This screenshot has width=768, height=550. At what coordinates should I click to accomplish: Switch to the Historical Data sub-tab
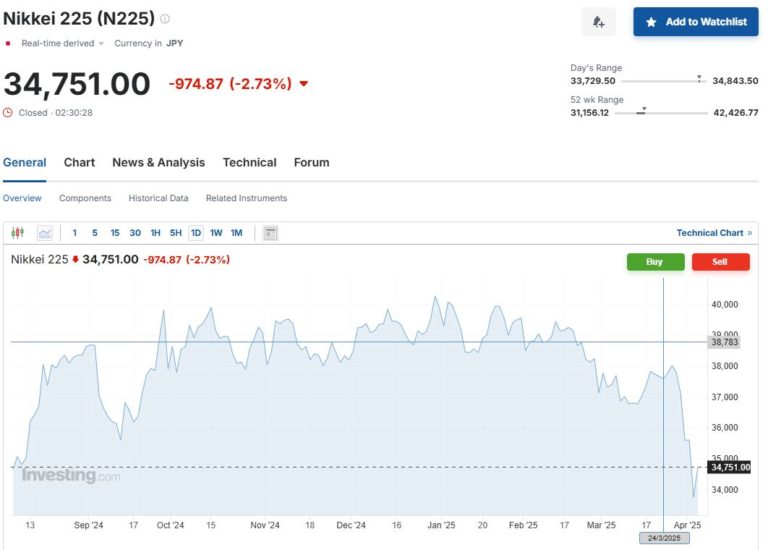click(158, 198)
